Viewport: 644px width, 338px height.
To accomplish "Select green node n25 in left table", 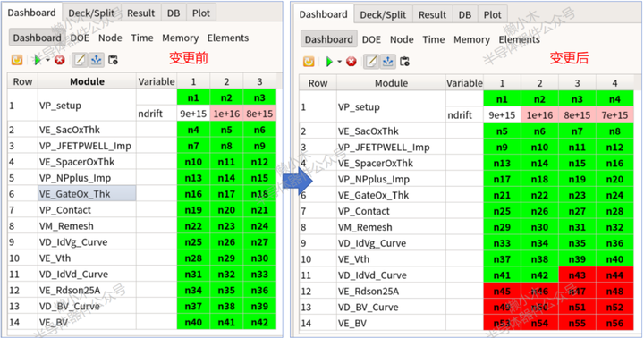I will [193, 242].
